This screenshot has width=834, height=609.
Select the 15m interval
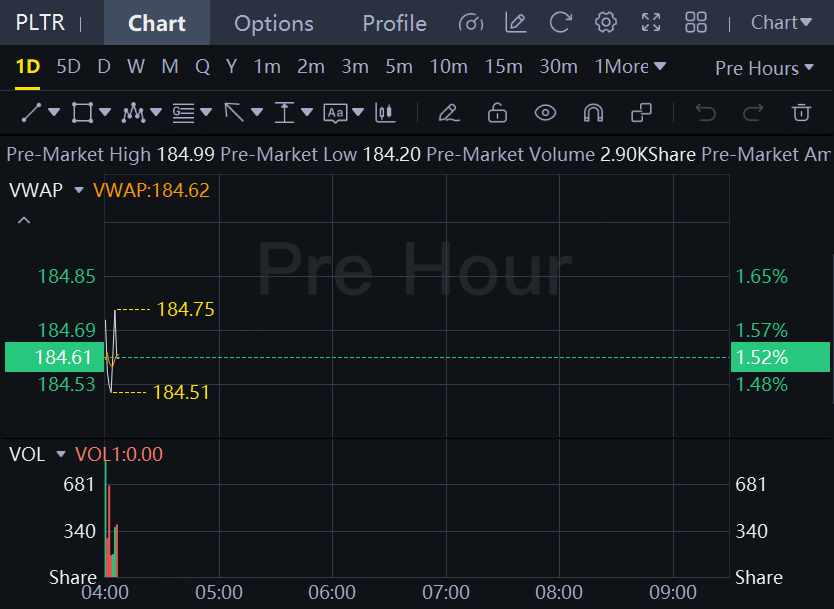503,67
